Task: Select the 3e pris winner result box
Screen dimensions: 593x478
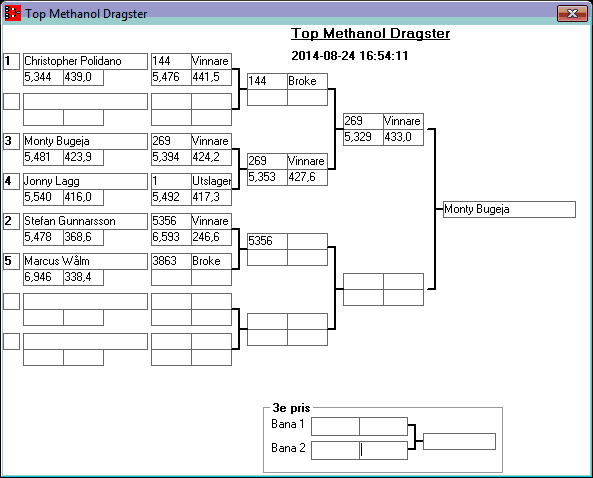Action: click(x=459, y=441)
